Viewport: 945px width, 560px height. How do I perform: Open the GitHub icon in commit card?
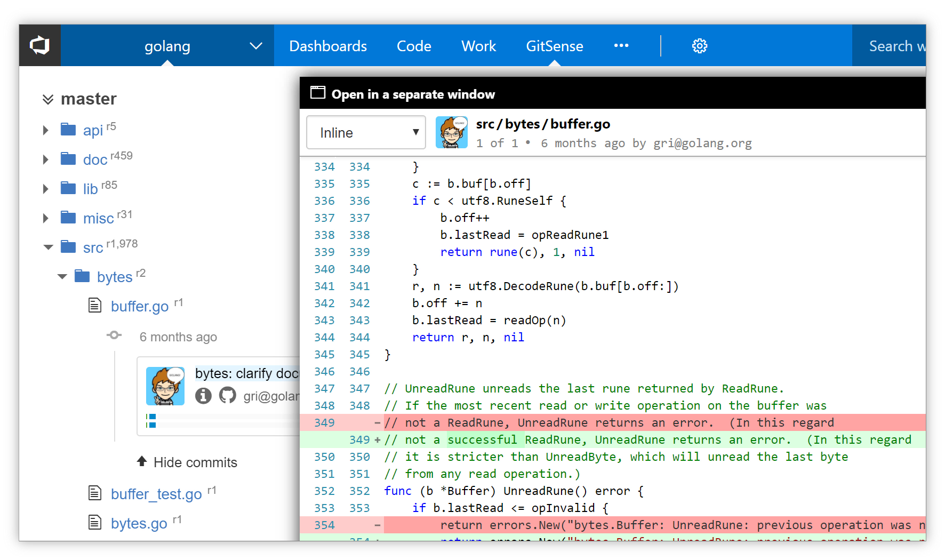coord(228,395)
